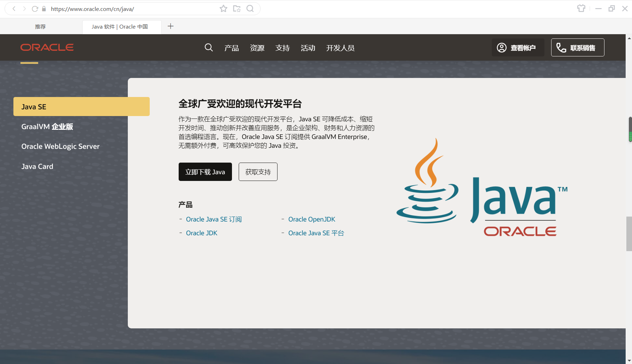This screenshot has width=632, height=364.
Task: Click the padlock site security icon
Action: click(44, 9)
